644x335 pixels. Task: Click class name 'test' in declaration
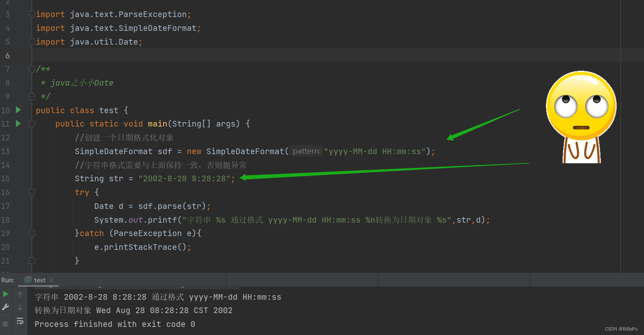[x=109, y=110]
